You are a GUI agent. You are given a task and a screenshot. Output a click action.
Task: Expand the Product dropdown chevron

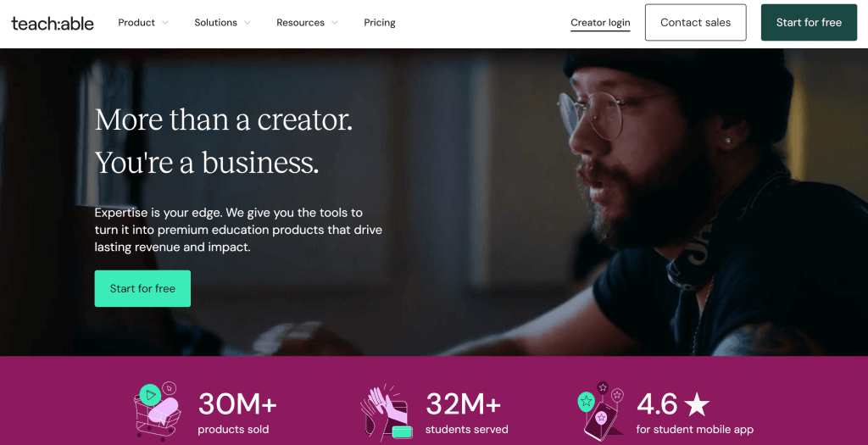pos(165,23)
